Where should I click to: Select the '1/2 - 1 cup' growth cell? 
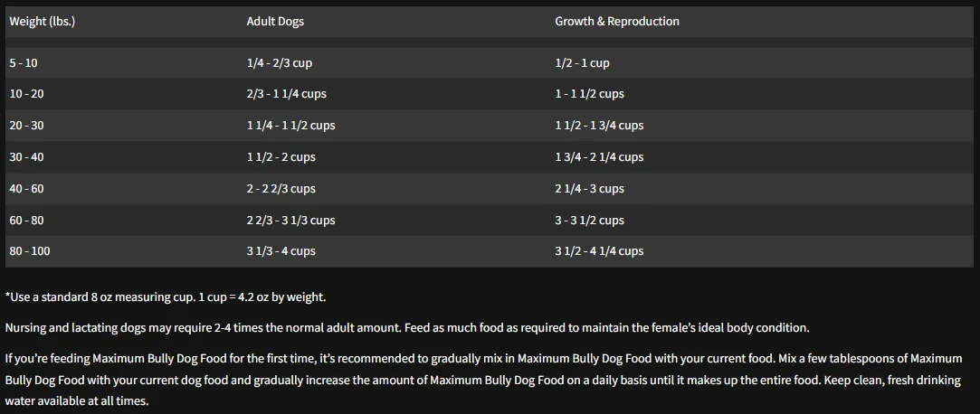(582, 63)
